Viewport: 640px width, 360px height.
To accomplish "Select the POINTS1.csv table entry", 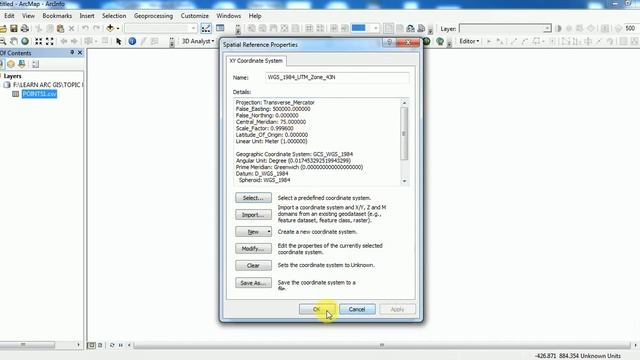I will (39, 94).
